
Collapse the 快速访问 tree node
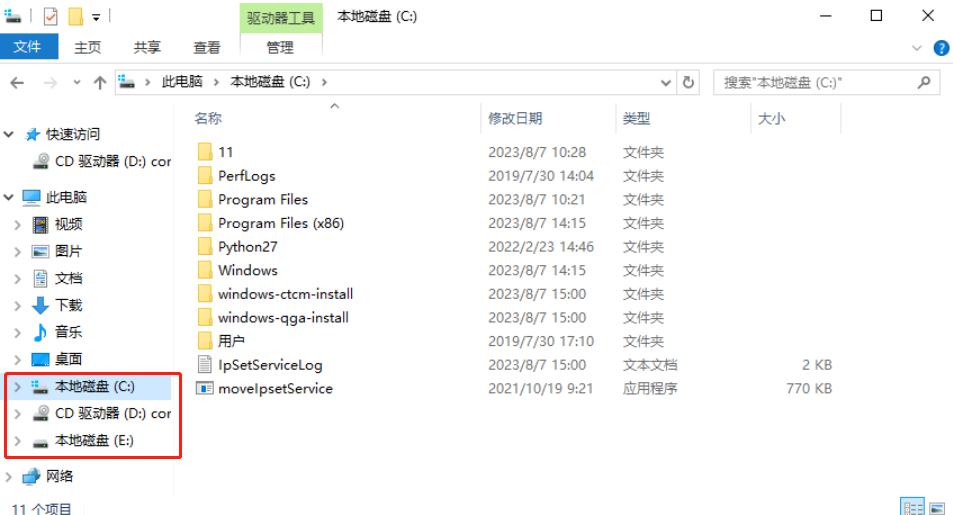(x=9, y=134)
